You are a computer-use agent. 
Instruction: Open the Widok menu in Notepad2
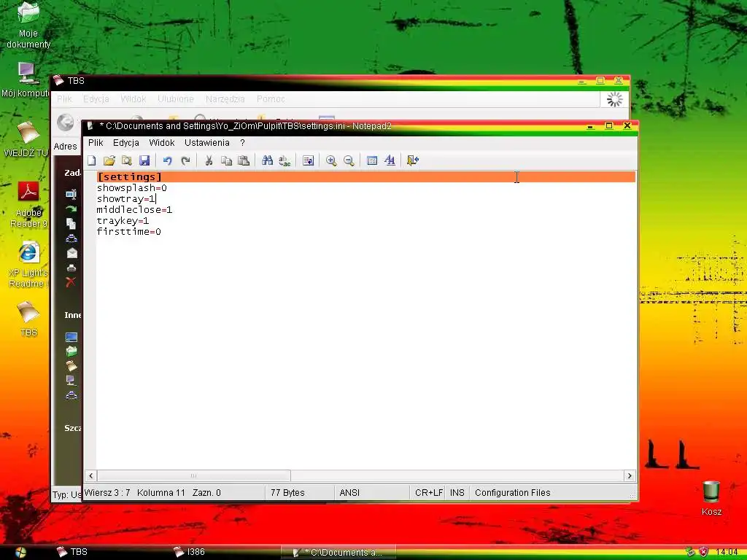coord(161,142)
